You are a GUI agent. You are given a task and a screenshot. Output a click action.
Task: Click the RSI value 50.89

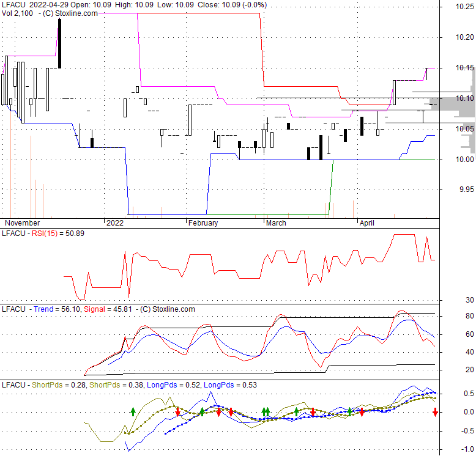coord(75,234)
